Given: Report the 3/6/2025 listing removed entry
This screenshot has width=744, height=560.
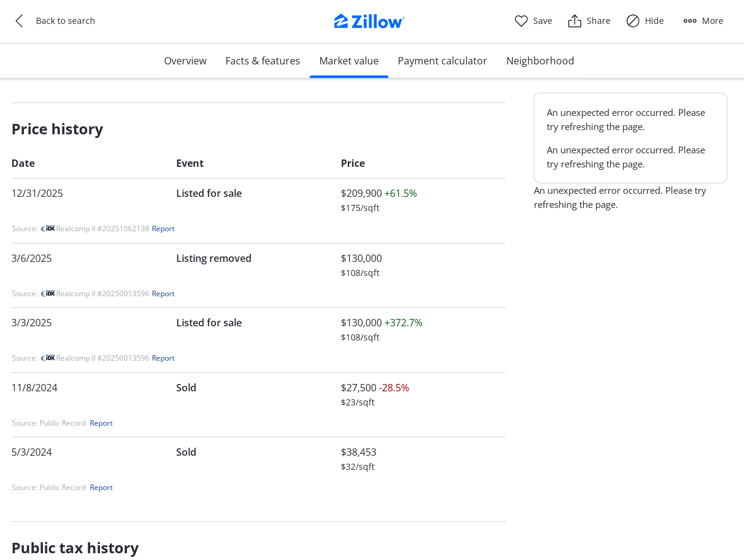Looking at the screenshot, I should (163, 293).
